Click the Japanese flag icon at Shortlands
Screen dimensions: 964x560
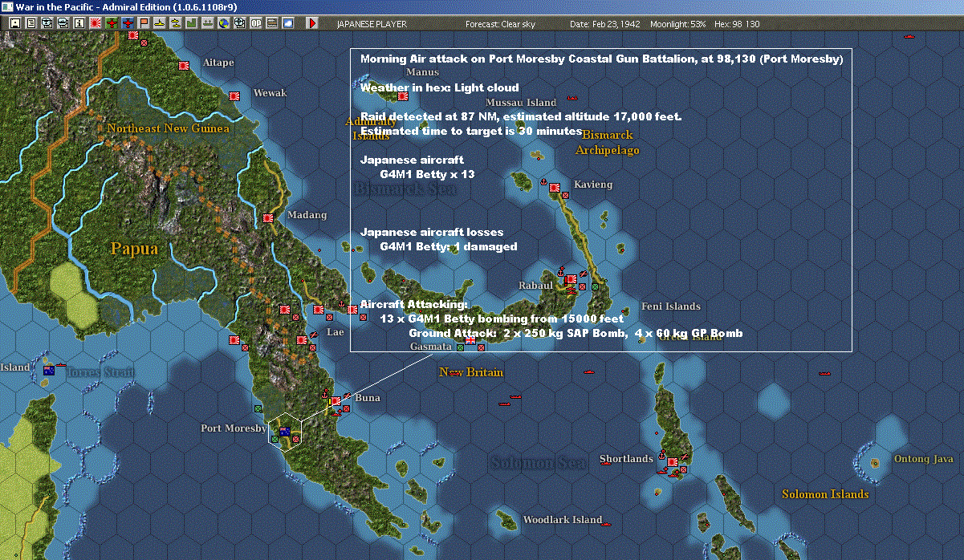click(x=671, y=463)
